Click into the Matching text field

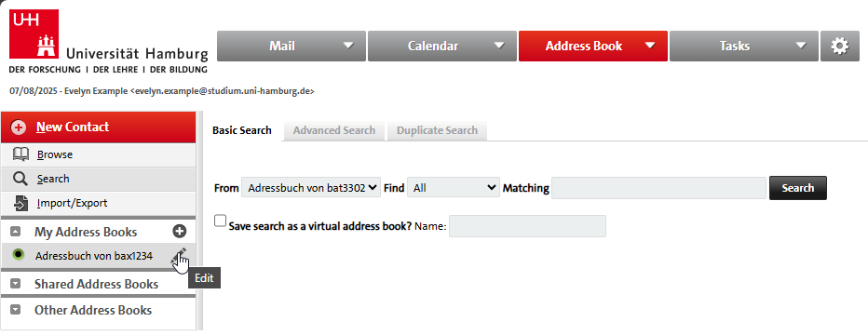tap(658, 188)
